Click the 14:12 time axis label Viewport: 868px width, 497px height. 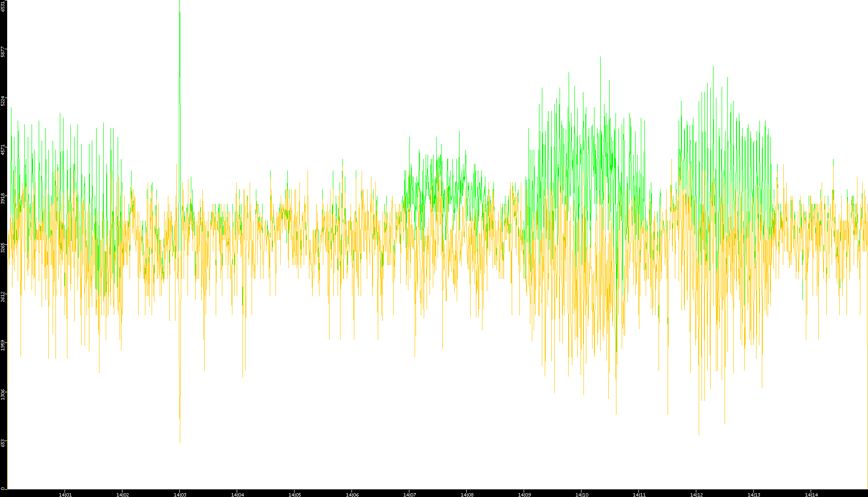click(x=696, y=495)
